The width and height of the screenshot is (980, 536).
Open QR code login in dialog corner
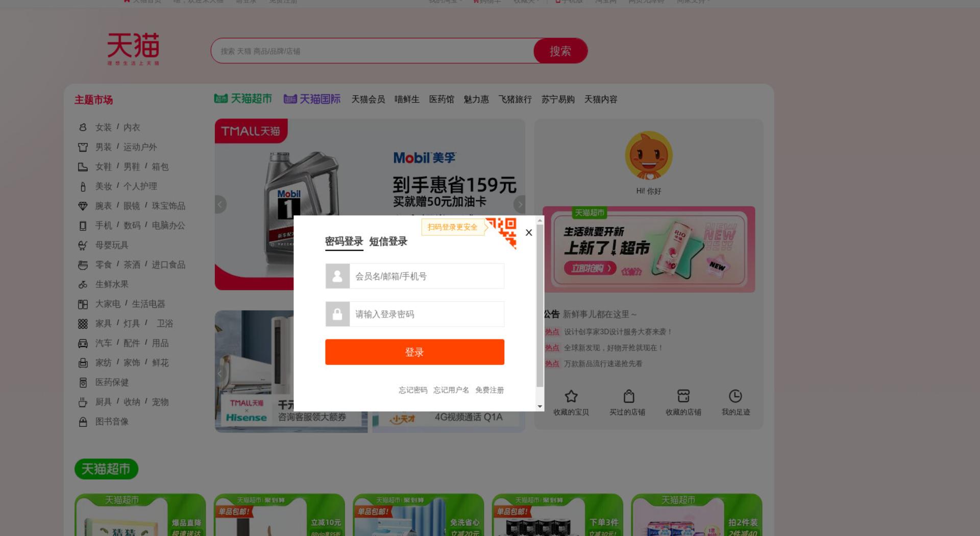point(502,232)
